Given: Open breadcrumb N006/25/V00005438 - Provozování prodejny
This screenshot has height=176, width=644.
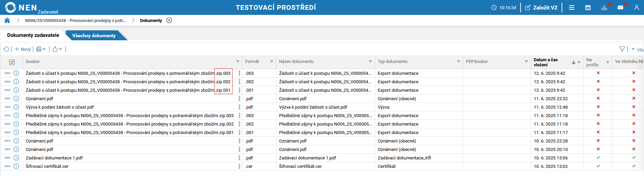Looking at the screenshot, I should click(x=76, y=20).
